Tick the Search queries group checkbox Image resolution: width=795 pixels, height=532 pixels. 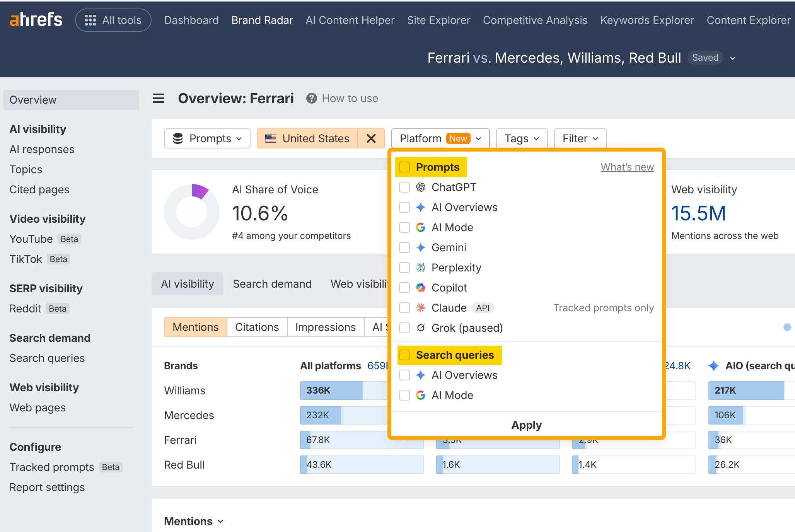(x=404, y=355)
